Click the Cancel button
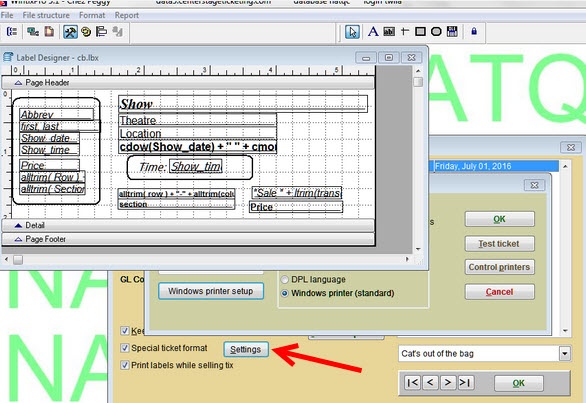This screenshot has height=403, width=586. pyautogui.click(x=500, y=292)
